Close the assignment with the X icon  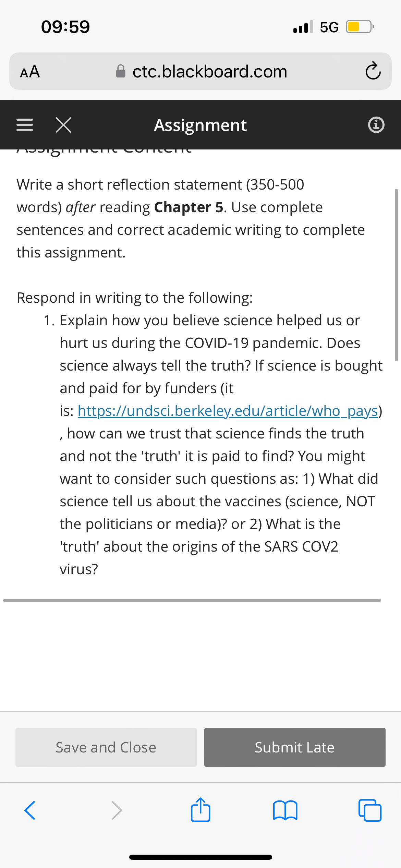[x=63, y=125]
